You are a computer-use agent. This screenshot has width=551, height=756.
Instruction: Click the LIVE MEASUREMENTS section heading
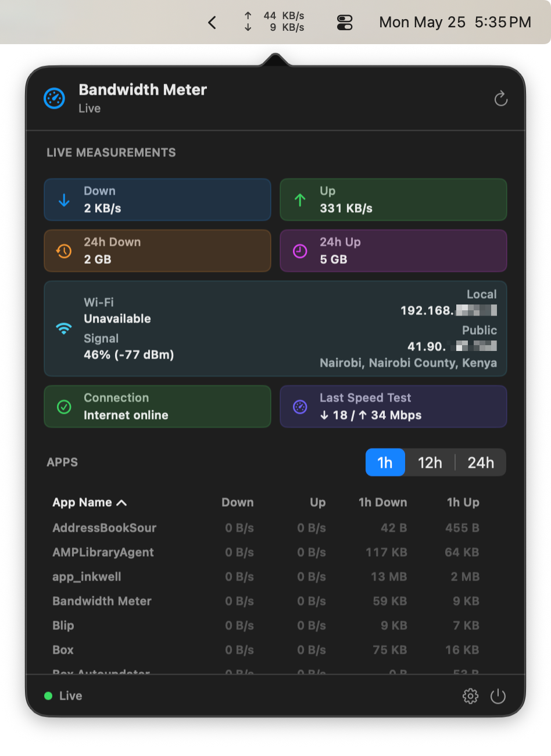pos(111,153)
